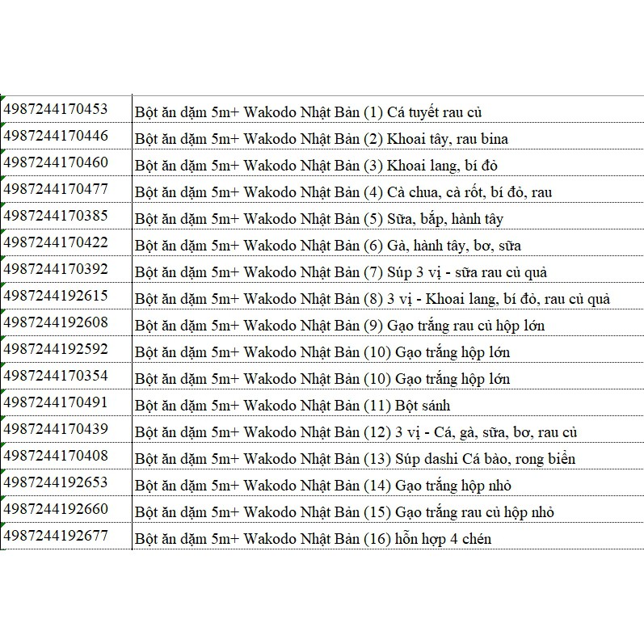Click the (11) Bột sánh product cell

click(x=388, y=403)
